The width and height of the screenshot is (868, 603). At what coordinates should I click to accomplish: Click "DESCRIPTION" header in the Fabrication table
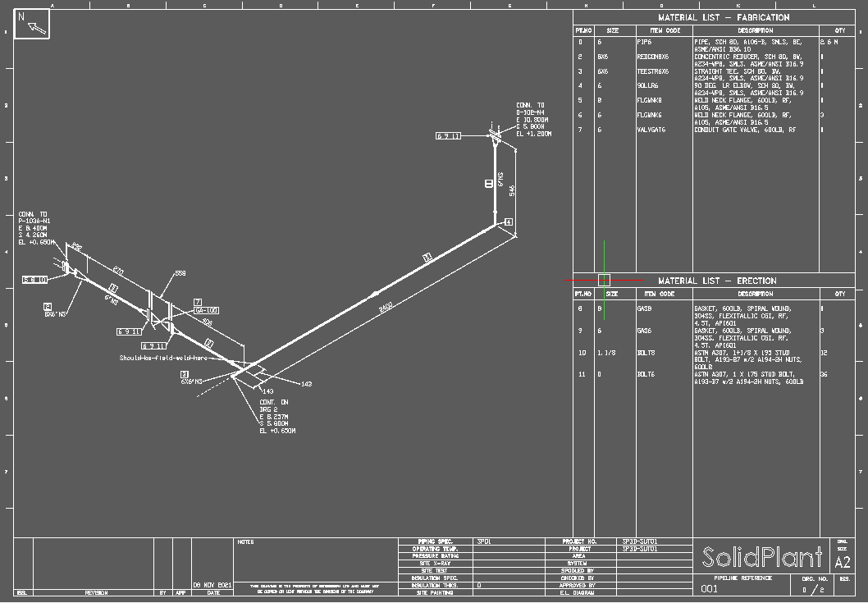tap(756, 31)
